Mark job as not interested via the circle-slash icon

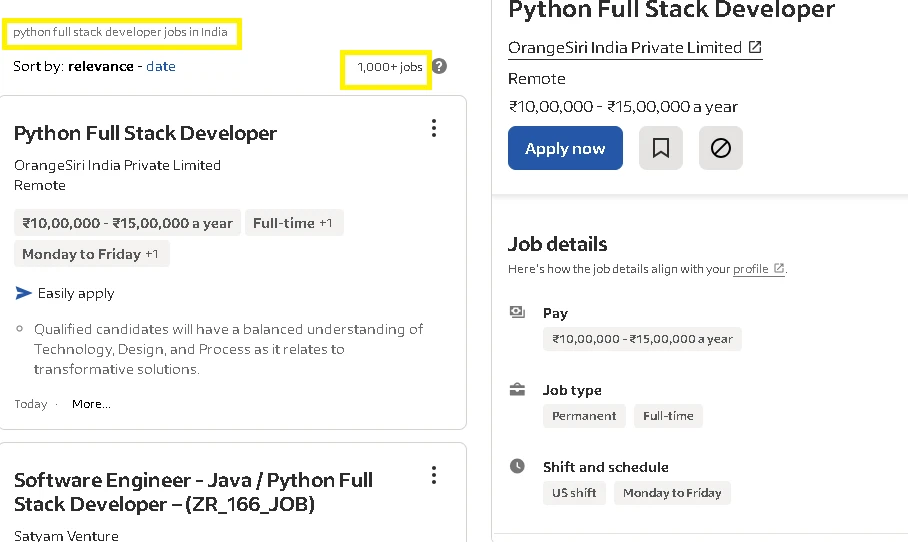pos(721,148)
